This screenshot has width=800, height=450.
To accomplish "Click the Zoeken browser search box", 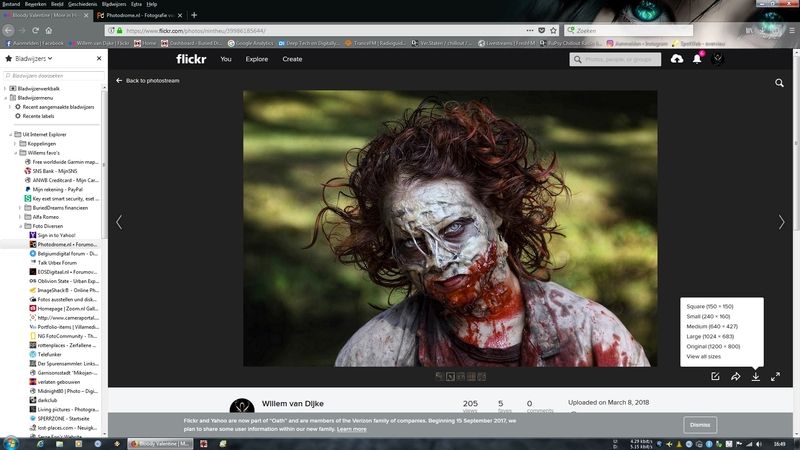I will click(x=629, y=31).
